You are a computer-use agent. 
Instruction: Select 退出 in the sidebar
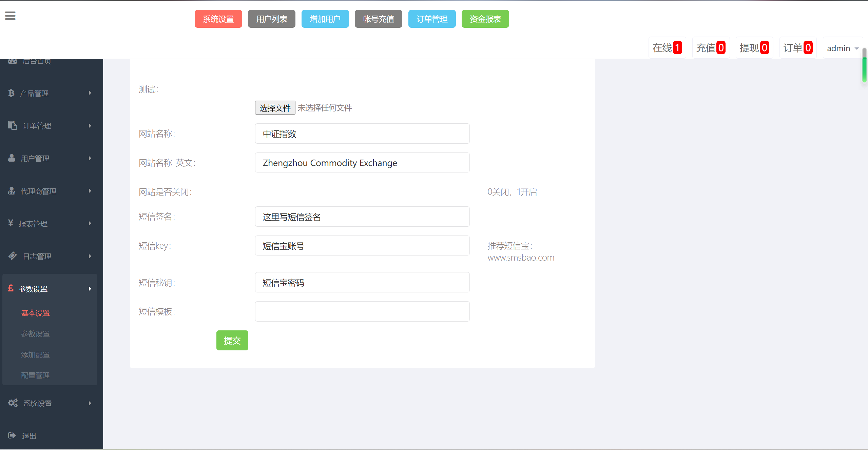29,436
